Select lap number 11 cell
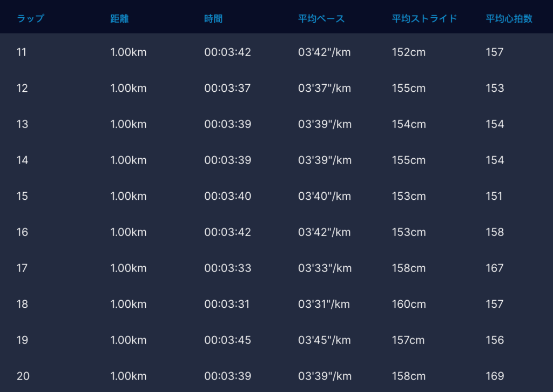Screen dimensions: 553x392 [22, 52]
